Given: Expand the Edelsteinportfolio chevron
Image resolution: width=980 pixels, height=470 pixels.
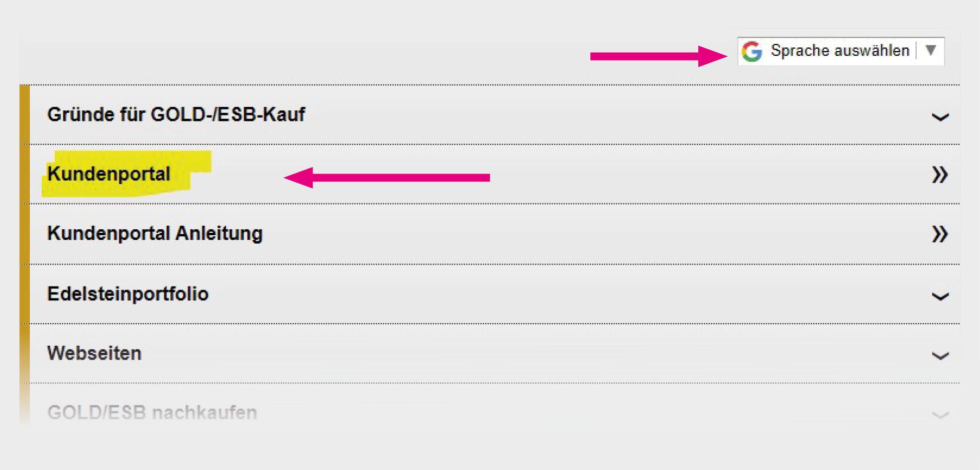Looking at the screenshot, I should pyautogui.click(x=940, y=297).
